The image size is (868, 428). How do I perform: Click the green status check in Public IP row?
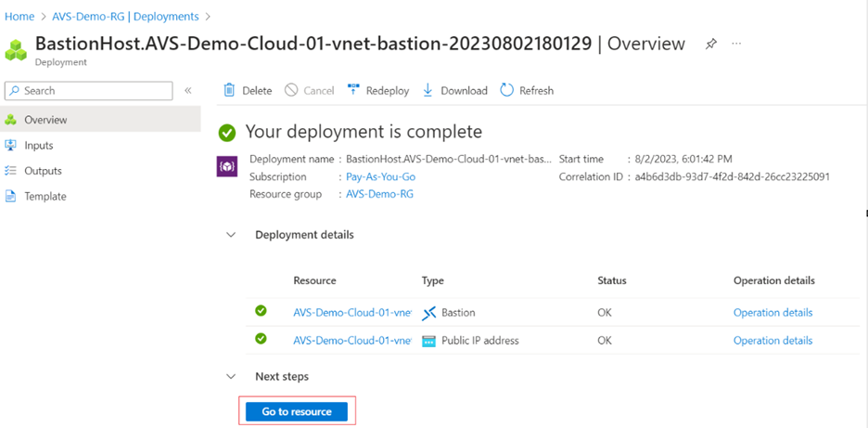tap(261, 338)
